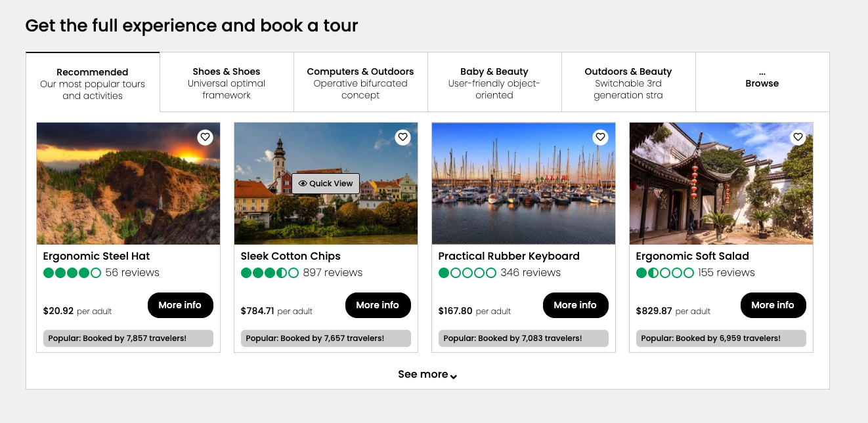Toggle favorite heart on Sleek Cotton Chips
Screen dimensions: 868x423
point(402,137)
